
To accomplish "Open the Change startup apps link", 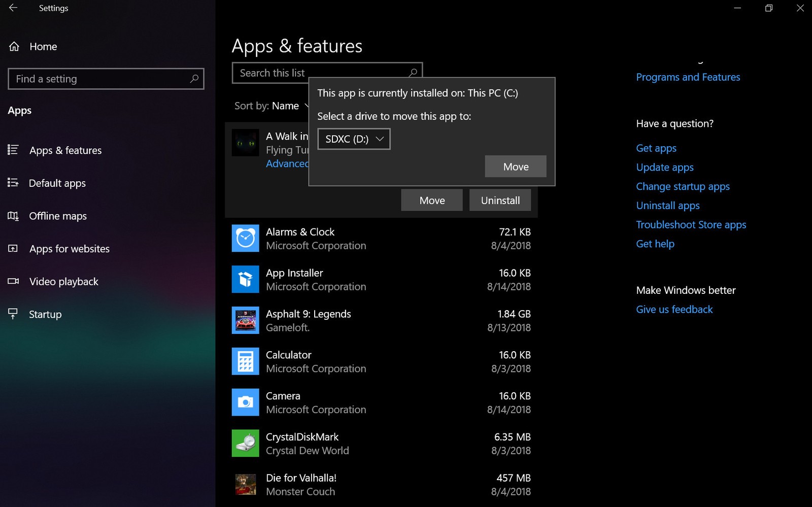I will coord(683,187).
